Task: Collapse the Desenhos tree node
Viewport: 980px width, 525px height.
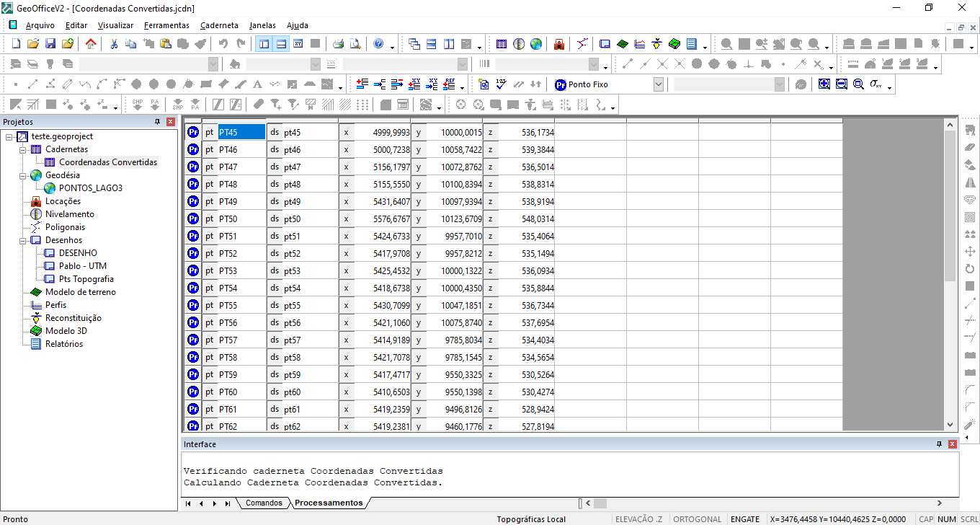Action: pos(23,240)
